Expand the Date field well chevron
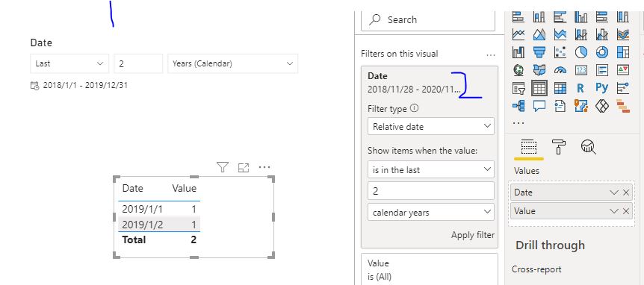 tap(614, 192)
